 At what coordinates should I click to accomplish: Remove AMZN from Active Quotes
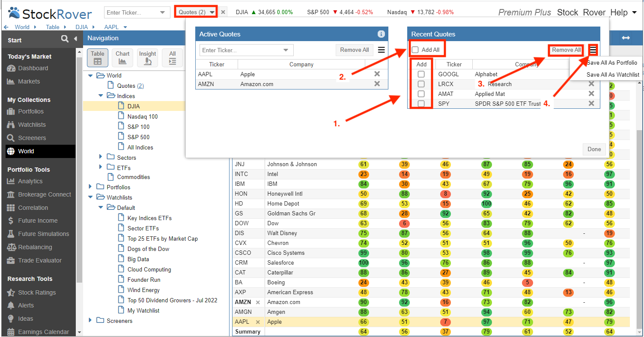(377, 84)
